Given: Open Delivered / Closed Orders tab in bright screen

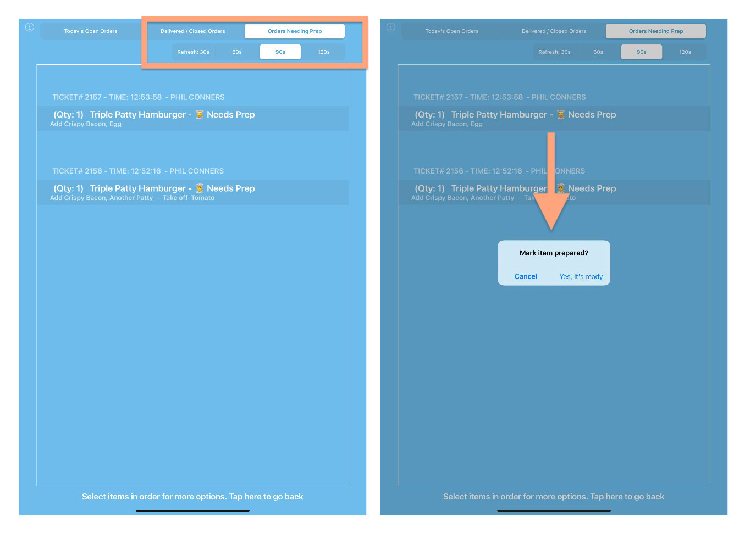Looking at the screenshot, I should point(193,31).
